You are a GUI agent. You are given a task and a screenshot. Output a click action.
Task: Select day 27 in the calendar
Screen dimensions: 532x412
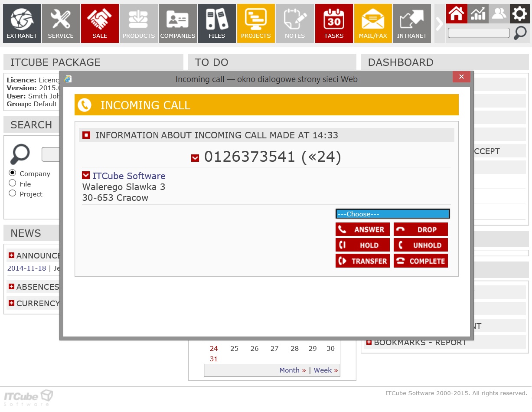click(x=274, y=348)
